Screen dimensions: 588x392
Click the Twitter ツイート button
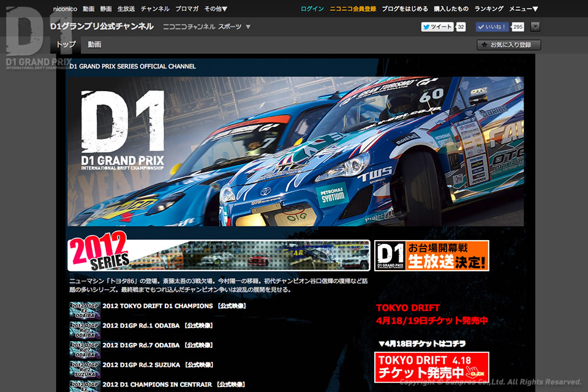(x=437, y=26)
